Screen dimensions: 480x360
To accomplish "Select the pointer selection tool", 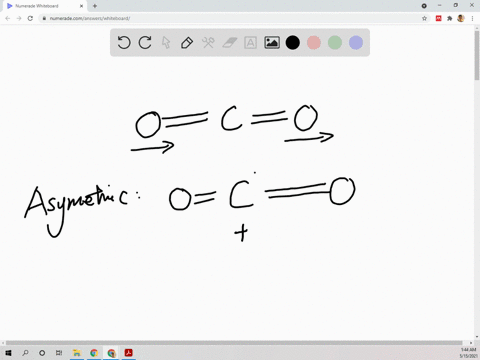I will (x=166, y=43).
